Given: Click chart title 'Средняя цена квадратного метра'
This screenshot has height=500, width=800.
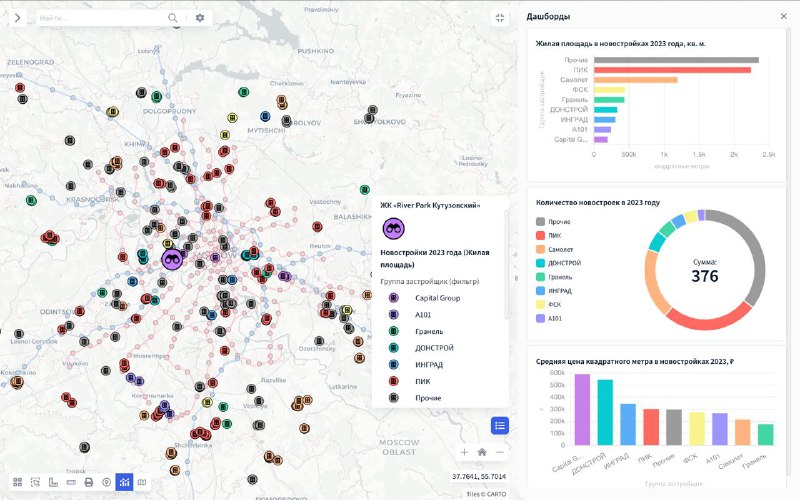Looking at the screenshot, I should pyautogui.click(x=634, y=361).
